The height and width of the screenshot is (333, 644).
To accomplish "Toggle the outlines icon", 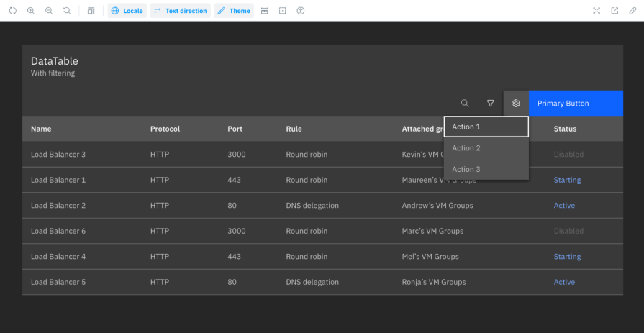I will pyautogui.click(x=283, y=11).
